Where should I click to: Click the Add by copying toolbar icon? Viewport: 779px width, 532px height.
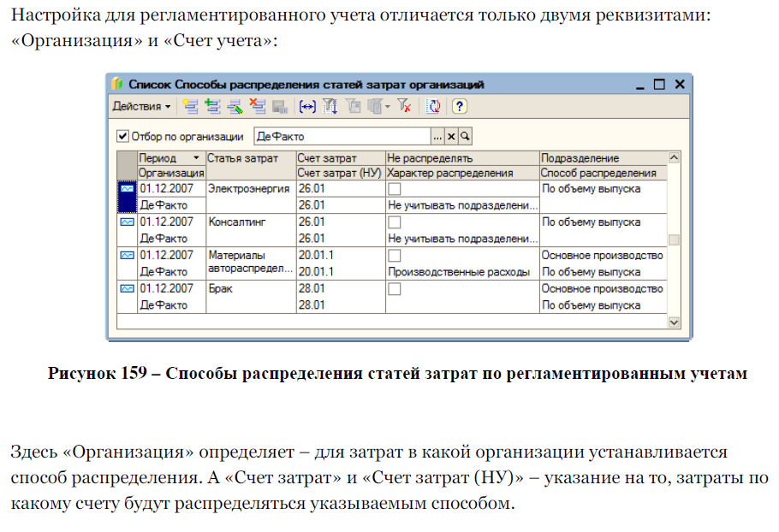point(212,106)
